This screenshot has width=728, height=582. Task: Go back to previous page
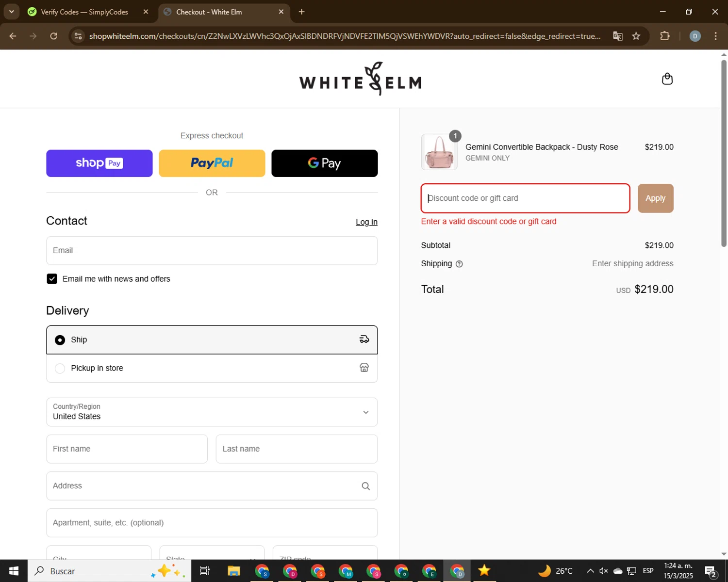coord(13,36)
